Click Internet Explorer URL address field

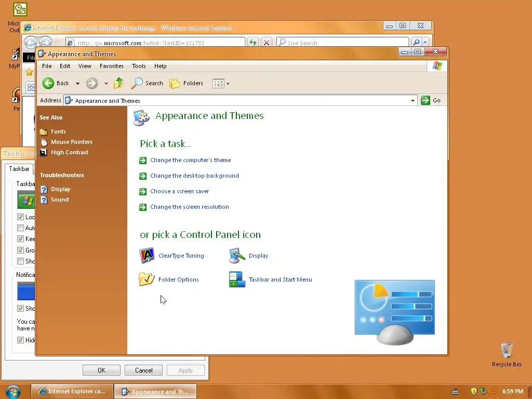click(155, 43)
